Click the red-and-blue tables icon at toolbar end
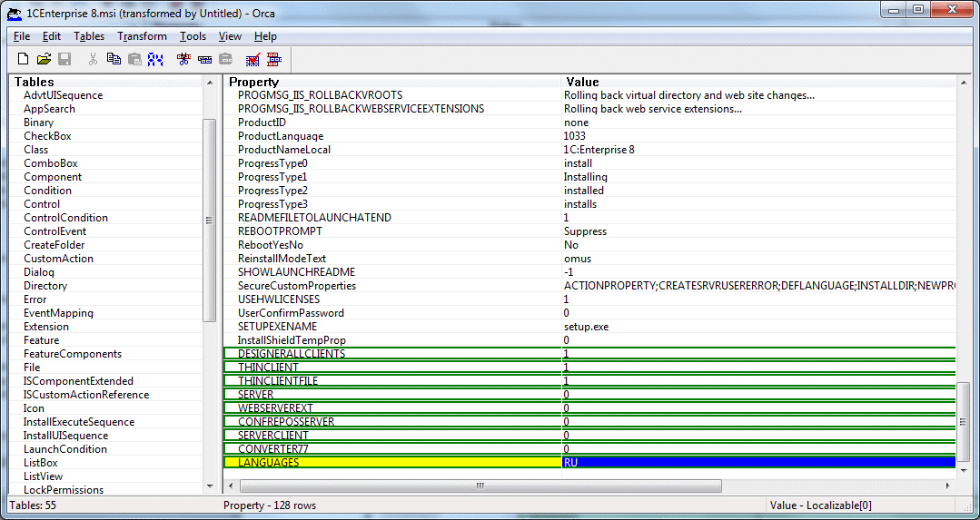 pos(274,59)
